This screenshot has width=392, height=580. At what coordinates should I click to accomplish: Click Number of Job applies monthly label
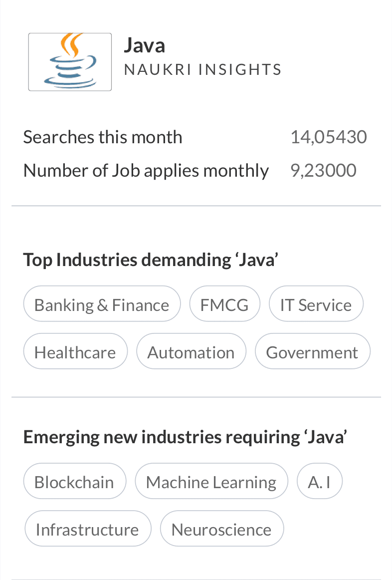click(146, 170)
